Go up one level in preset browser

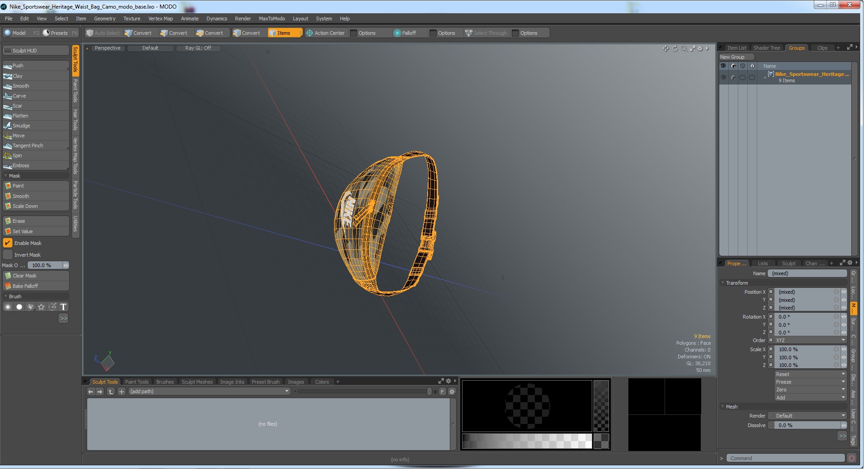(111, 392)
